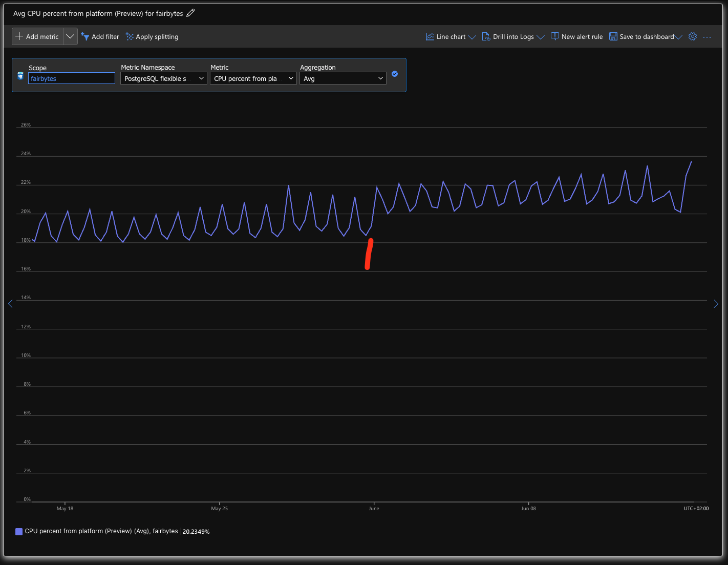
Task: Click the legend value 20.2349%
Action: (x=196, y=532)
